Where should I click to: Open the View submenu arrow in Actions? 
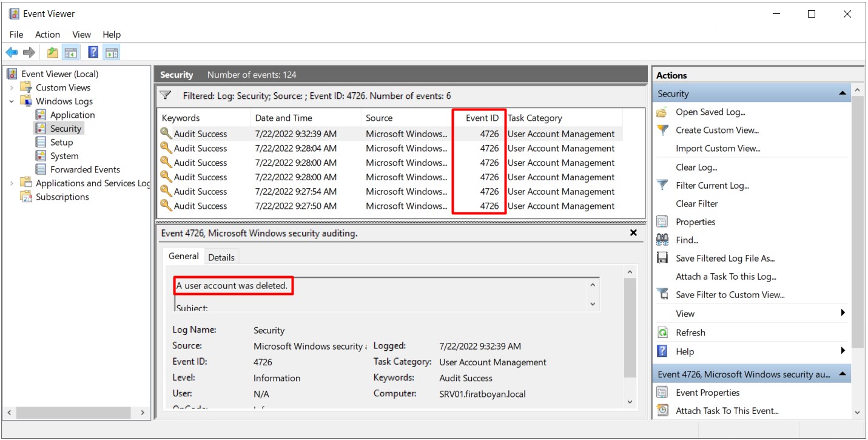(843, 313)
